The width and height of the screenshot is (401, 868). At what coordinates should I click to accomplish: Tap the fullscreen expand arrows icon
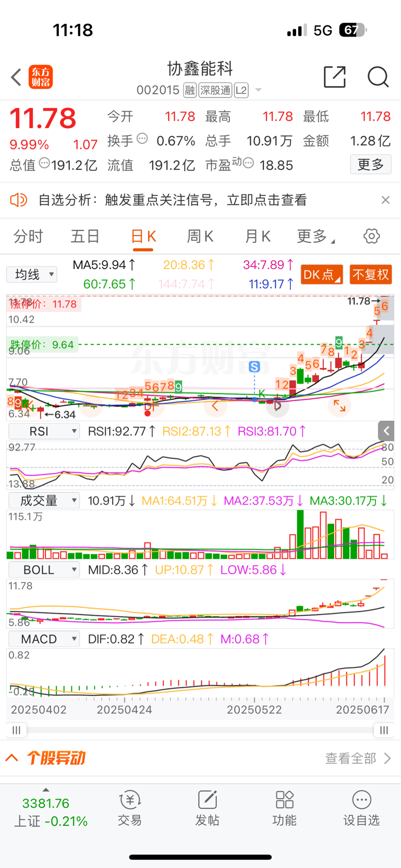[x=339, y=406]
